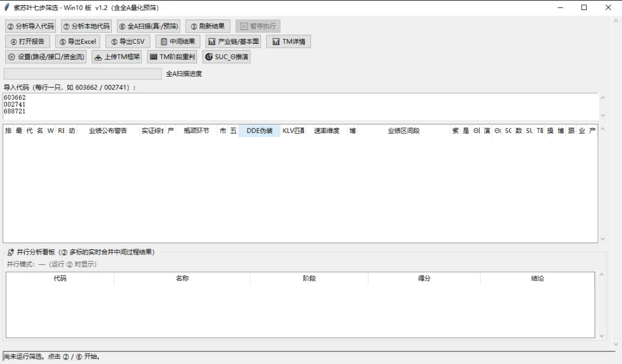
Task: Click the 五 column header
Action: [x=233, y=131]
